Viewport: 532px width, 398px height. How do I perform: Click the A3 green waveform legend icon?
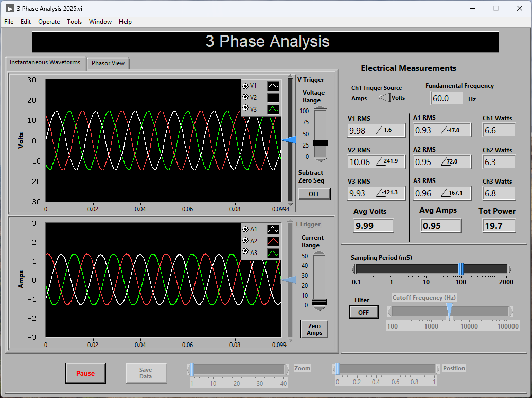(273, 253)
